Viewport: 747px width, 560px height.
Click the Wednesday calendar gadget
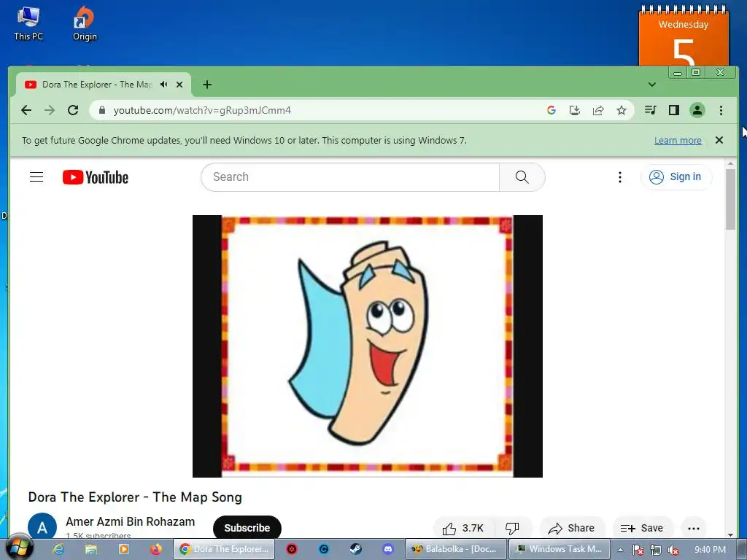tap(683, 36)
